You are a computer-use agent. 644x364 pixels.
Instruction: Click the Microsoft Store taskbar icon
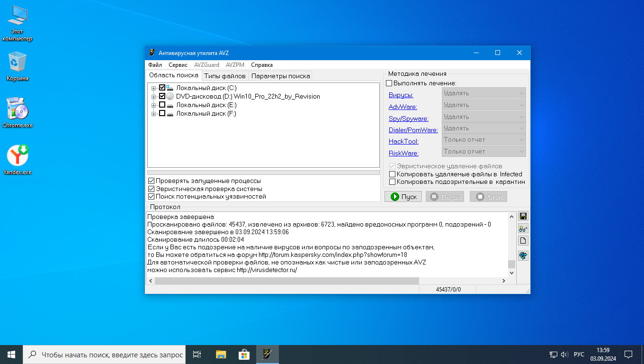pos(244,355)
